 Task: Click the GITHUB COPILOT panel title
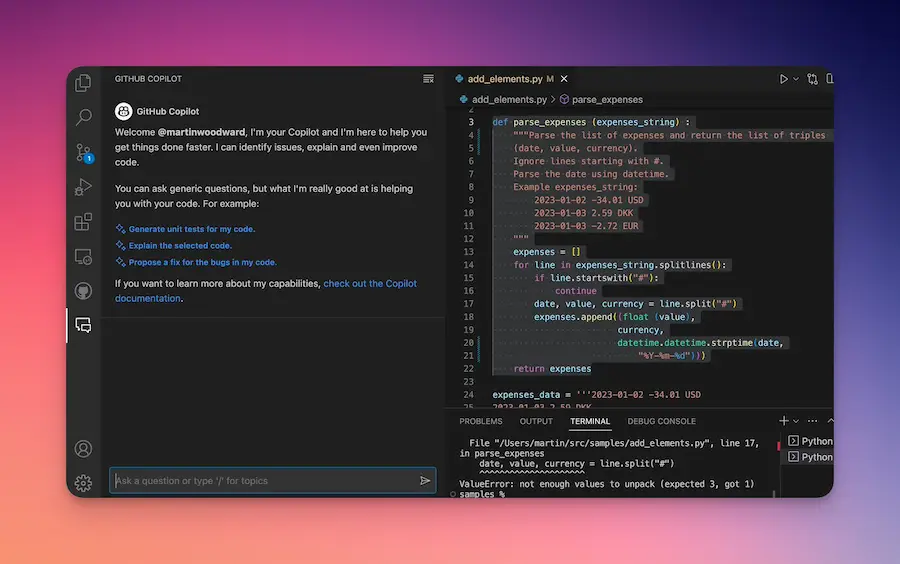click(x=148, y=79)
